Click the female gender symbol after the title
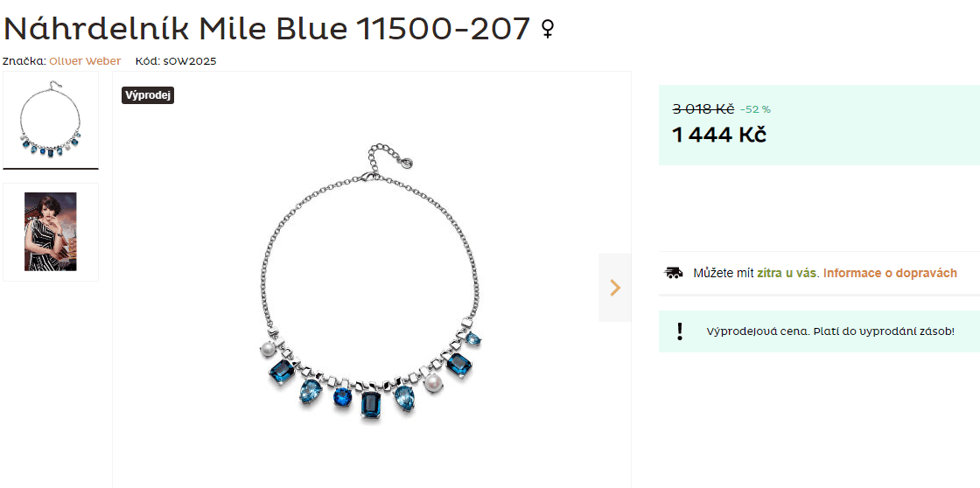 pyautogui.click(x=548, y=29)
